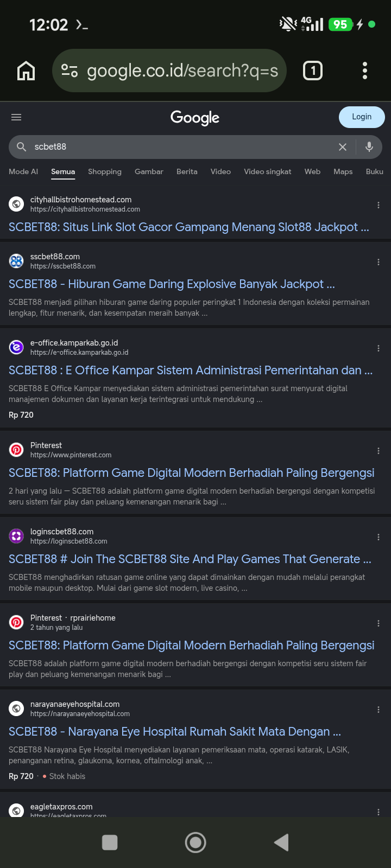This screenshot has width=391, height=868.
Task: Tap the address bar URL google.co.id
Action: [x=182, y=71]
